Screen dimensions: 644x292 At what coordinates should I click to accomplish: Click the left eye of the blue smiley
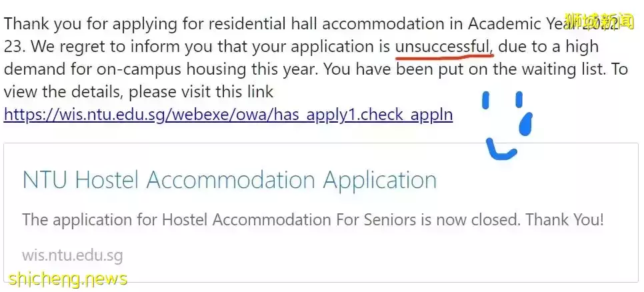click(x=486, y=101)
